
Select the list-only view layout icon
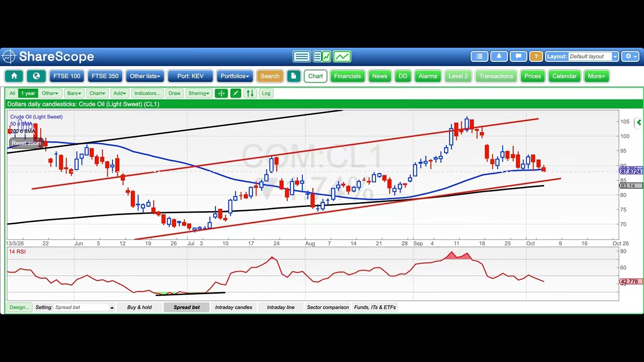coord(302,56)
